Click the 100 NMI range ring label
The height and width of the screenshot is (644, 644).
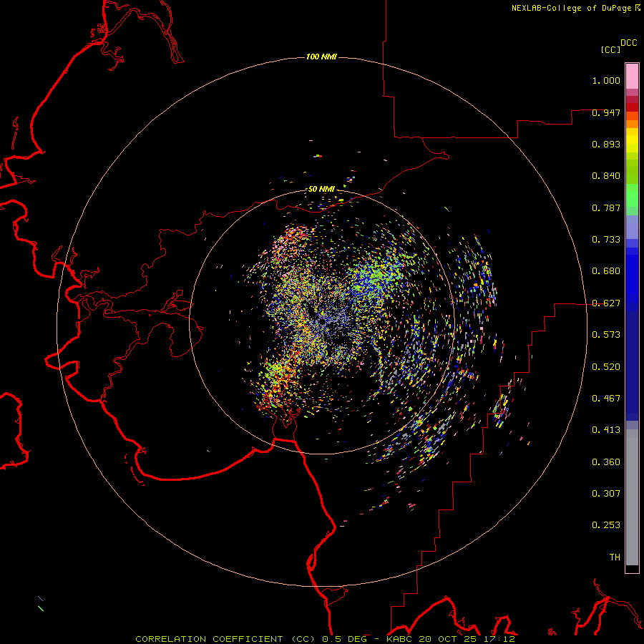click(x=321, y=57)
